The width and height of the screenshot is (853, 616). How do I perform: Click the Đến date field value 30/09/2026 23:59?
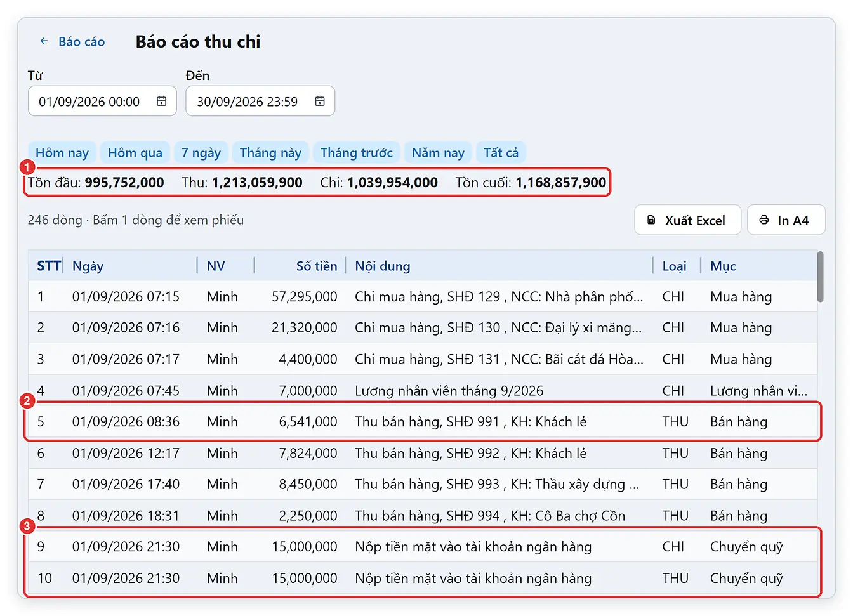point(248,102)
